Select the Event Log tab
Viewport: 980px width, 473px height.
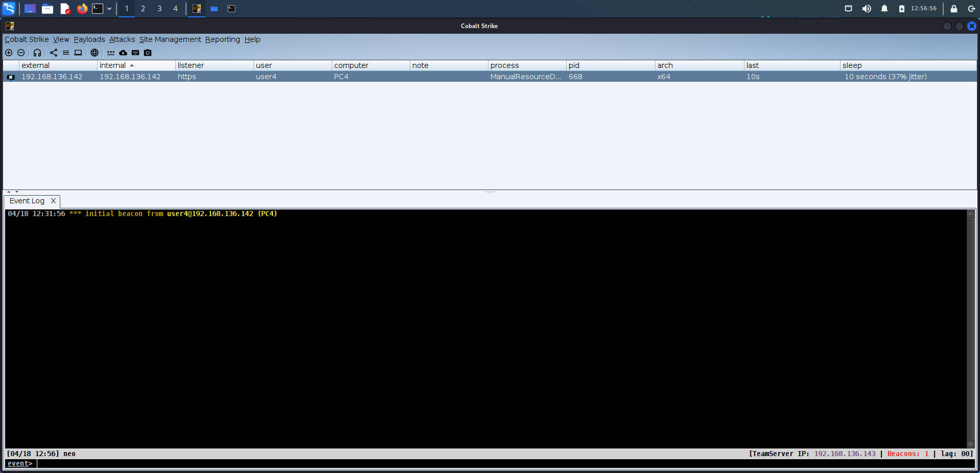point(27,201)
